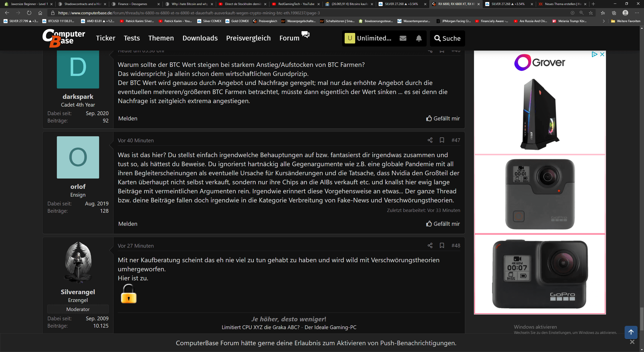
Task: Open Der Ideale Gaming-PC signature link
Action: 330,327
